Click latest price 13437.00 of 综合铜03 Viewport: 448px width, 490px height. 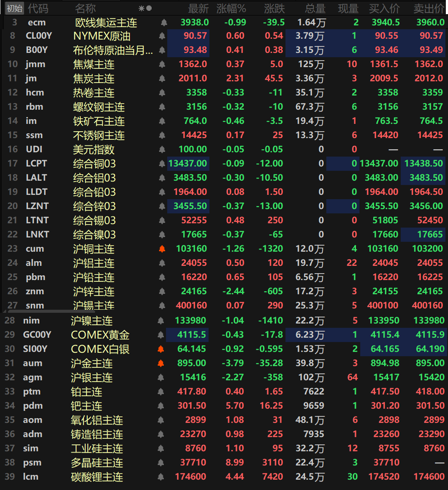[x=187, y=163]
